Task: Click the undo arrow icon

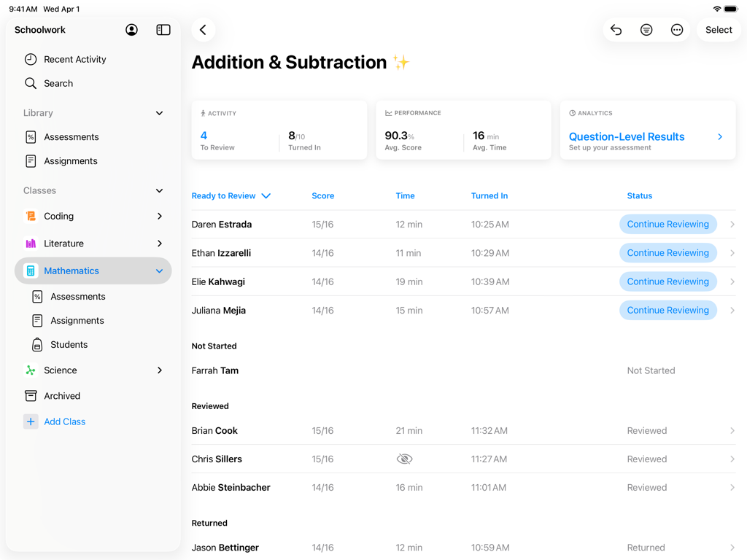Action: (x=616, y=30)
